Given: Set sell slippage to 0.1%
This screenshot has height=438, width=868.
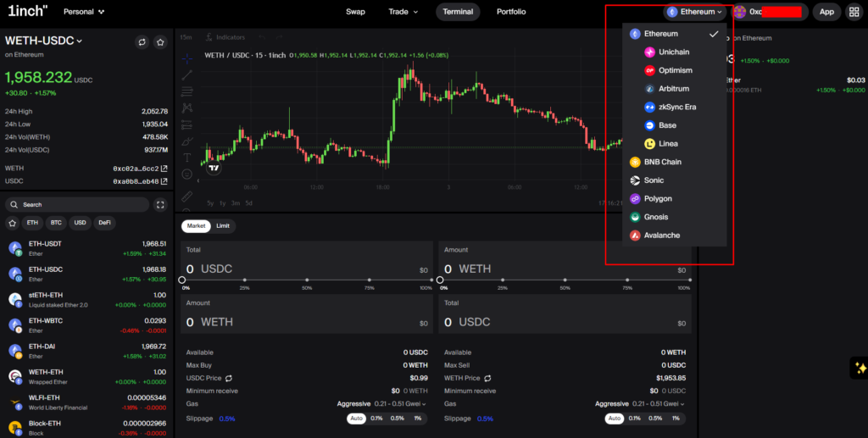Looking at the screenshot, I should (x=634, y=419).
